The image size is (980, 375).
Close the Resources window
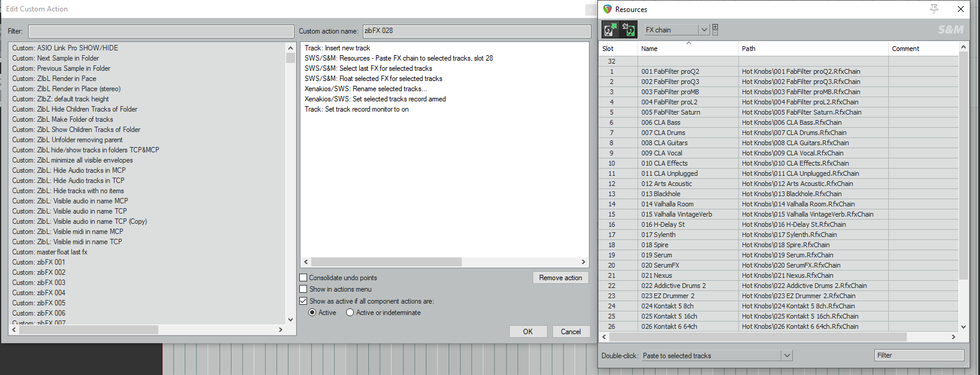[x=961, y=9]
